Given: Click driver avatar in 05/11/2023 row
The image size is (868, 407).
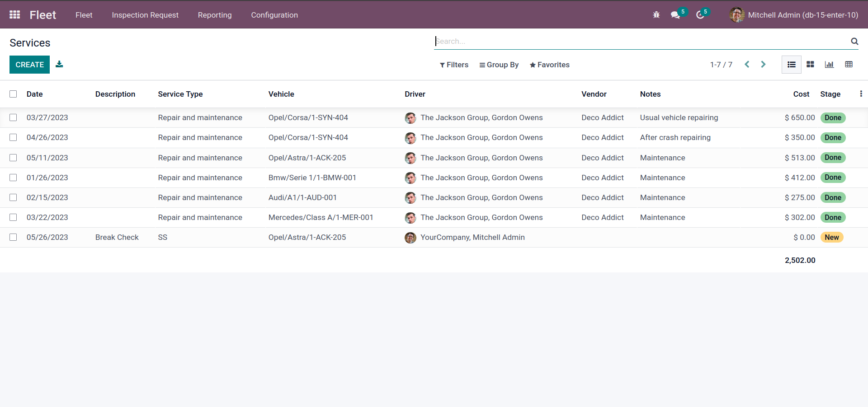Looking at the screenshot, I should pyautogui.click(x=410, y=158).
